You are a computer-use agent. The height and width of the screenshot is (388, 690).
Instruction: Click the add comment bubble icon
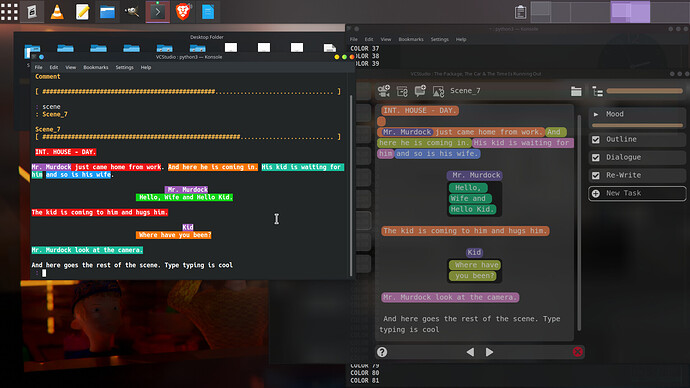420,91
